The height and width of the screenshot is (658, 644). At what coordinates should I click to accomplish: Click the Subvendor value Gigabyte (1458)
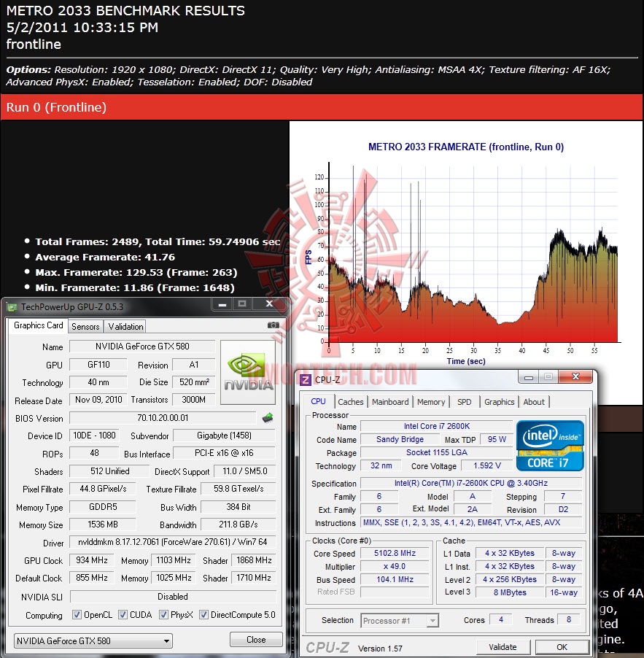pos(224,436)
